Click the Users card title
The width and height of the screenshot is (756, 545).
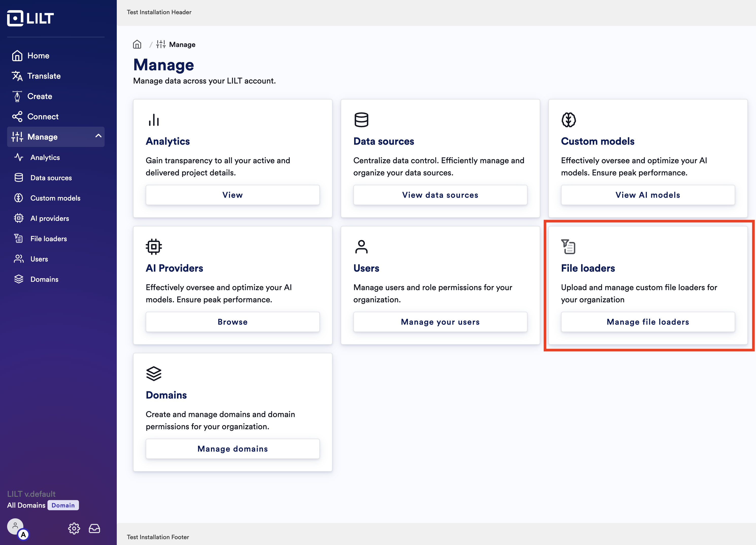click(x=366, y=268)
